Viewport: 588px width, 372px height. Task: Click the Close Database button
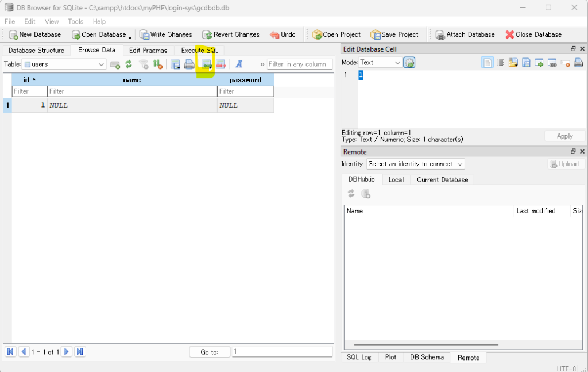click(x=533, y=34)
